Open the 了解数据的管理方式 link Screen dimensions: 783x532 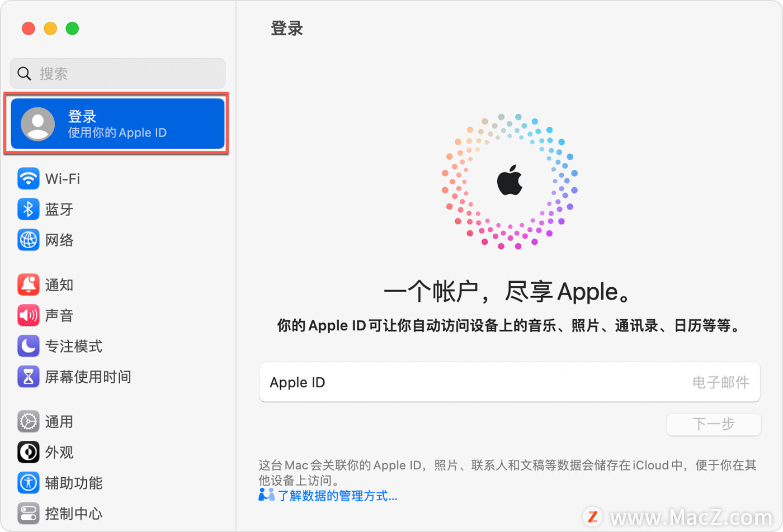coord(338,496)
